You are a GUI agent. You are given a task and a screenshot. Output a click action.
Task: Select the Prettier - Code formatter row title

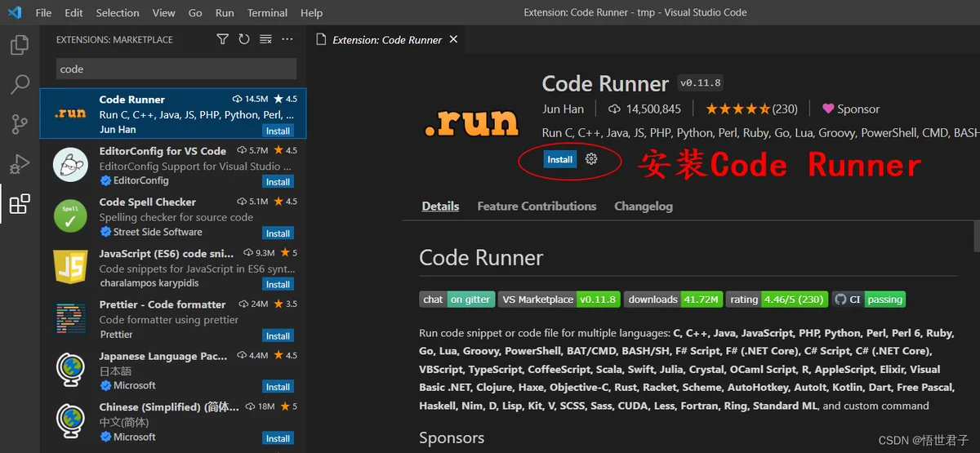[163, 304]
